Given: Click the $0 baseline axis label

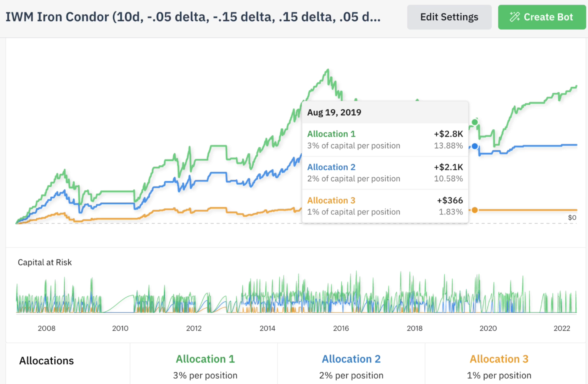Looking at the screenshot, I should pyautogui.click(x=572, y=218).
